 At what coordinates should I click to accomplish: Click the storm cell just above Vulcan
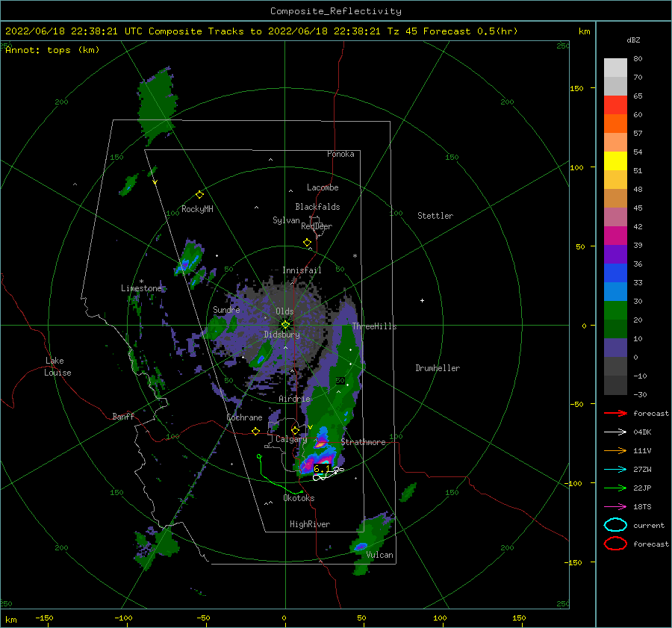point(361,546)
